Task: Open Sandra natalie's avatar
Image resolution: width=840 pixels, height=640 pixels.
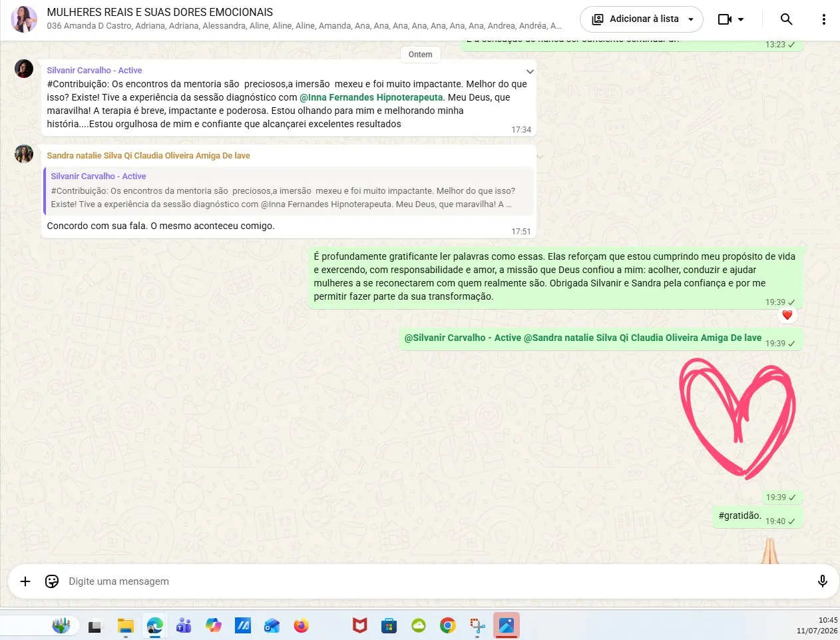Action: click(x=24, y=154)
